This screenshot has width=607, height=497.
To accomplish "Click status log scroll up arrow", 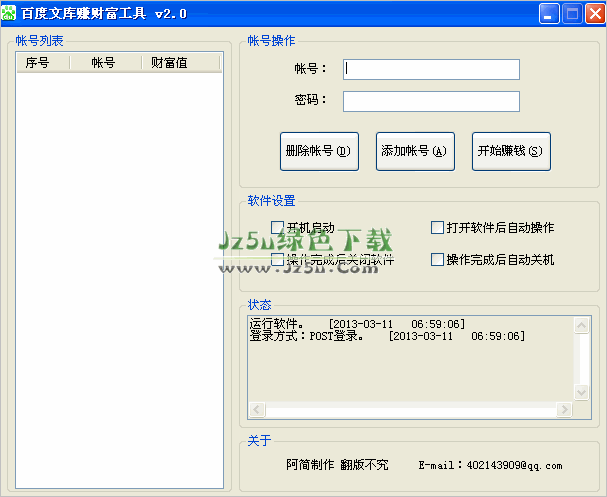I will click(581, 325).
